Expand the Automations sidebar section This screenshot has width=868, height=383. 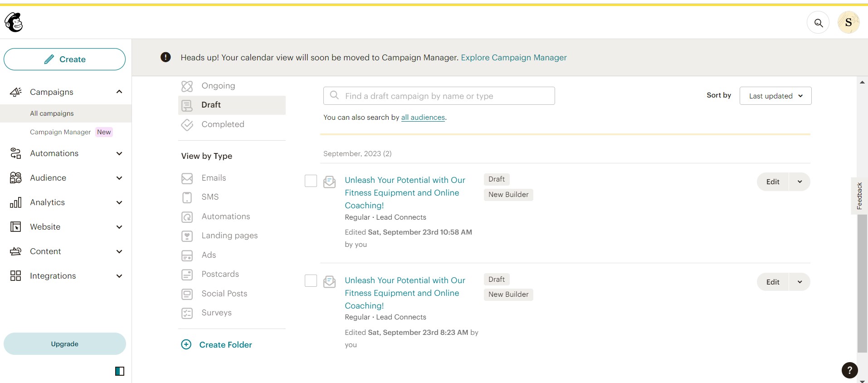119,153
